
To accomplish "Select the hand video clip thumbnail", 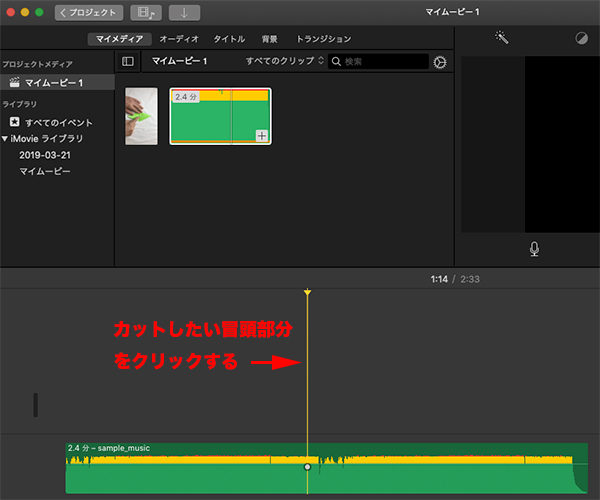I will click(x=141, y=116).
